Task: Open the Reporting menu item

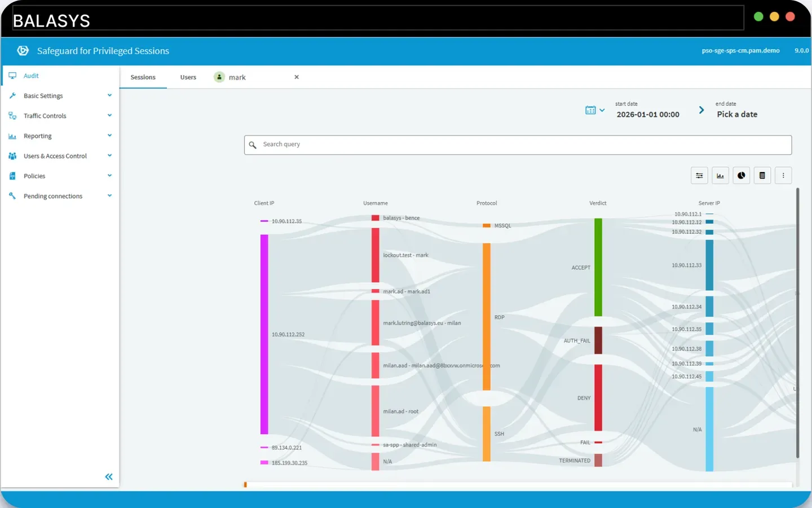Action: tap(38, 136)
